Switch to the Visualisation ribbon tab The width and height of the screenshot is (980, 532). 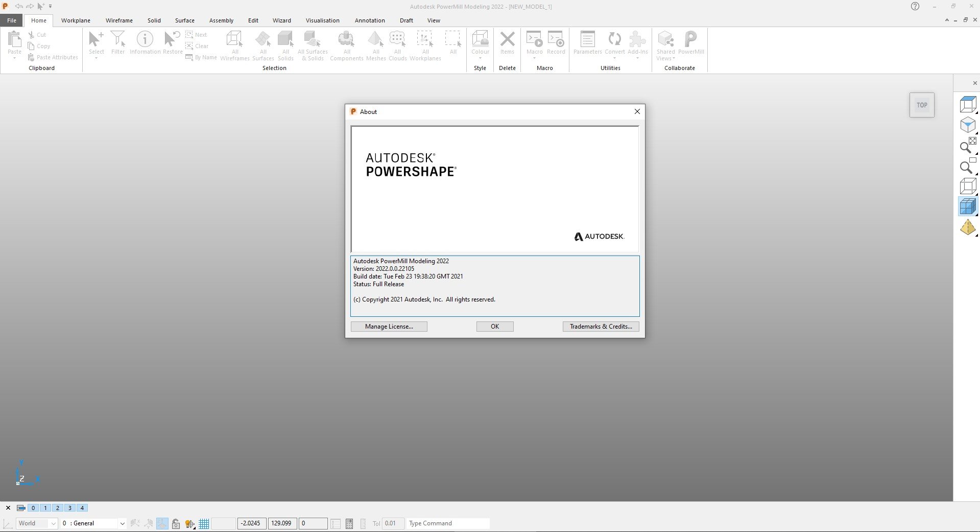[322, 20]
